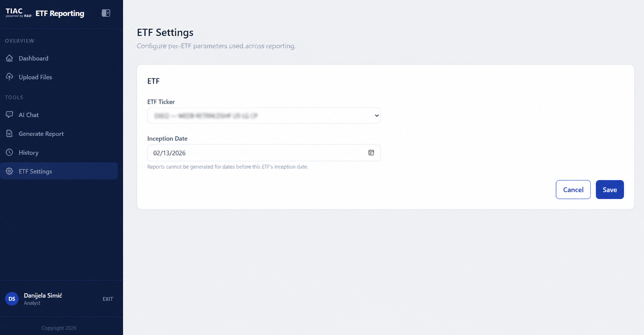Click the Dashboard home icon
The image size is (644, 335).
[x=10, y=58]
